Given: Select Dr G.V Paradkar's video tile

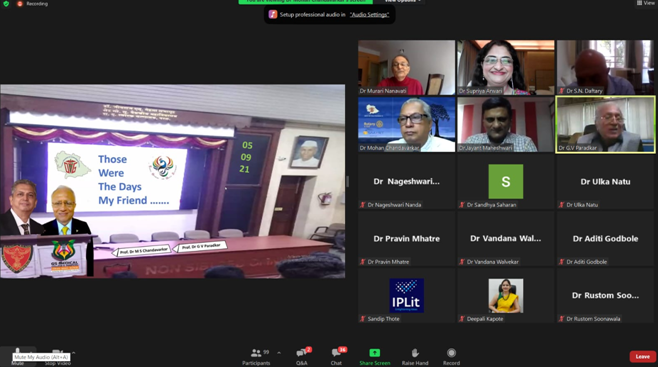Looking at the screenshot, I should click(x=605, y=125).
